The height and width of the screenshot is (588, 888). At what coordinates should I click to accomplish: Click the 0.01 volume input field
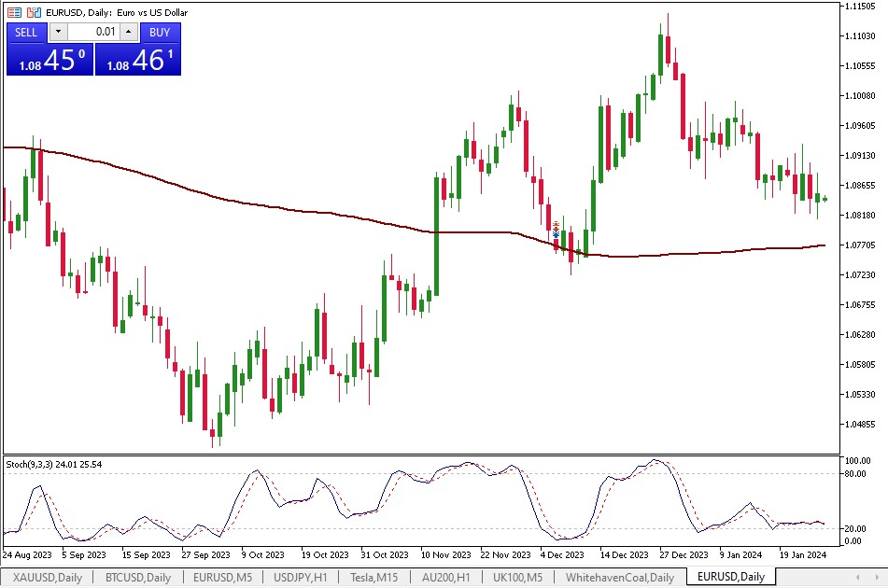point(93,32)
